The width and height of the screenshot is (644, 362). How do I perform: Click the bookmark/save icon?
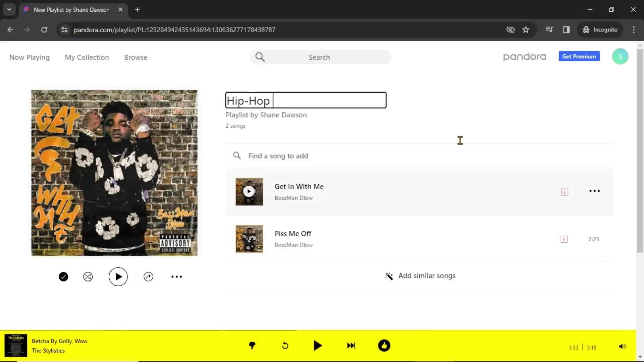526,29
